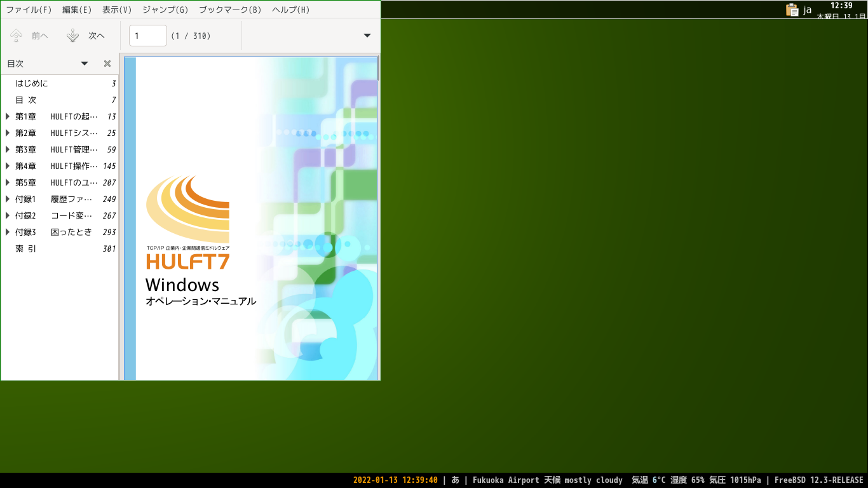Expand the 第3章 tree entry
The width and height of the screenshot is (868, 488).
pyautogui.click(x=8, y=149)
